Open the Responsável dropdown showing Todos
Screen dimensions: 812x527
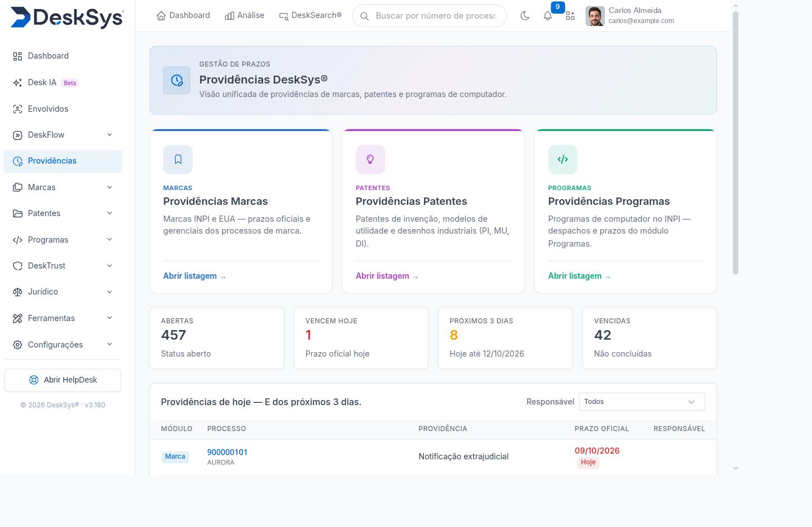pyautogui.click(x=641, y=402)
